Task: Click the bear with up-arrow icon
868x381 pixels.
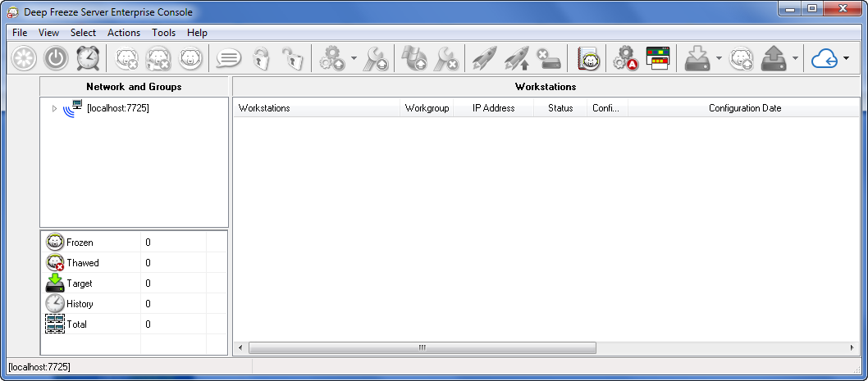Action: [741, 57]
